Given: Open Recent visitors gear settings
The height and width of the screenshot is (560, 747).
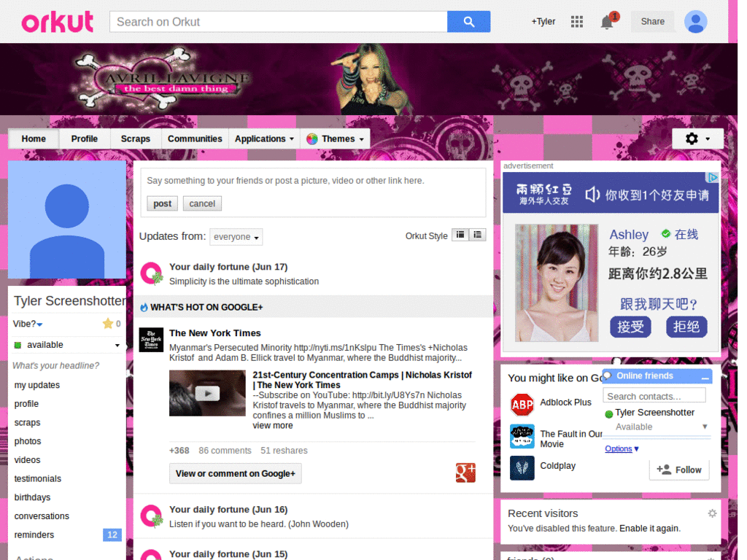Looking at the screenshot, I should 712,513.
